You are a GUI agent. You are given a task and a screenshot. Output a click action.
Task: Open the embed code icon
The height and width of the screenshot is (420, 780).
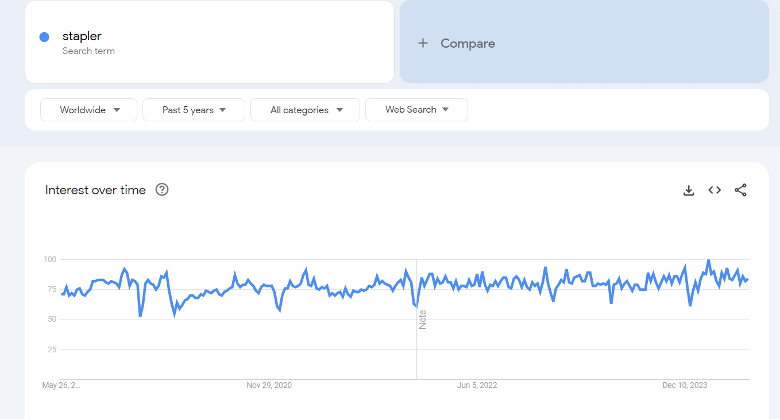pos(714,190)
